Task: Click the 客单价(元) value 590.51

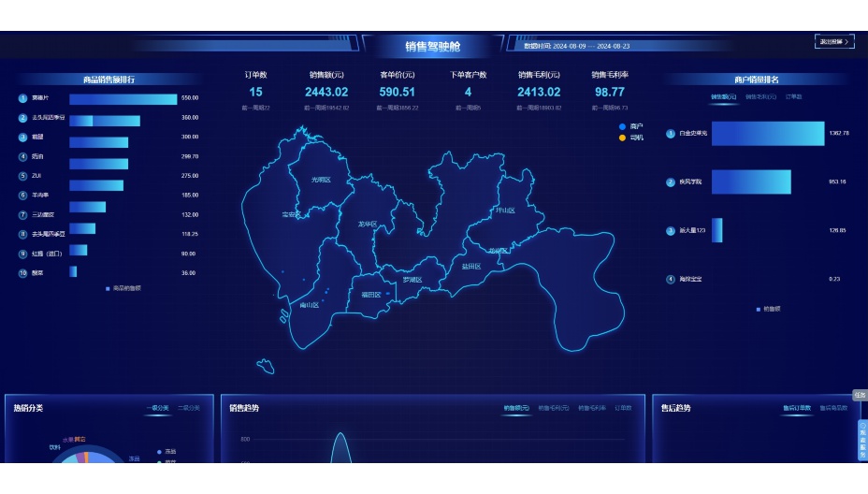Action: [397, 92]
